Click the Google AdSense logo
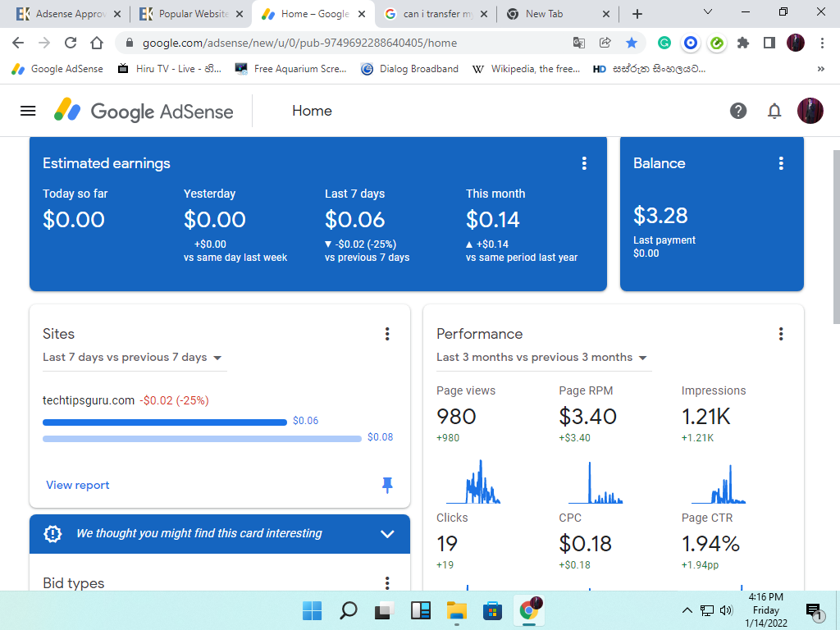Viewport: 840px width, 630px height. 144,111
